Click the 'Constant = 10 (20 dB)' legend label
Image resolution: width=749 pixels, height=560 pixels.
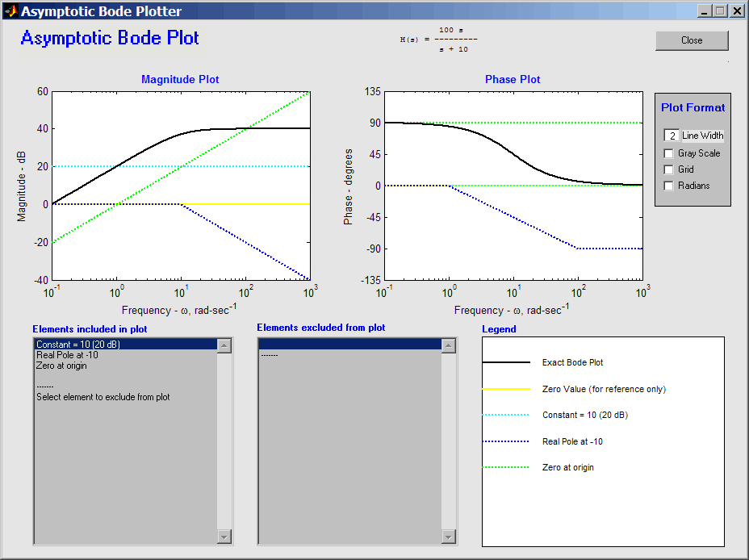pos(584,415)
